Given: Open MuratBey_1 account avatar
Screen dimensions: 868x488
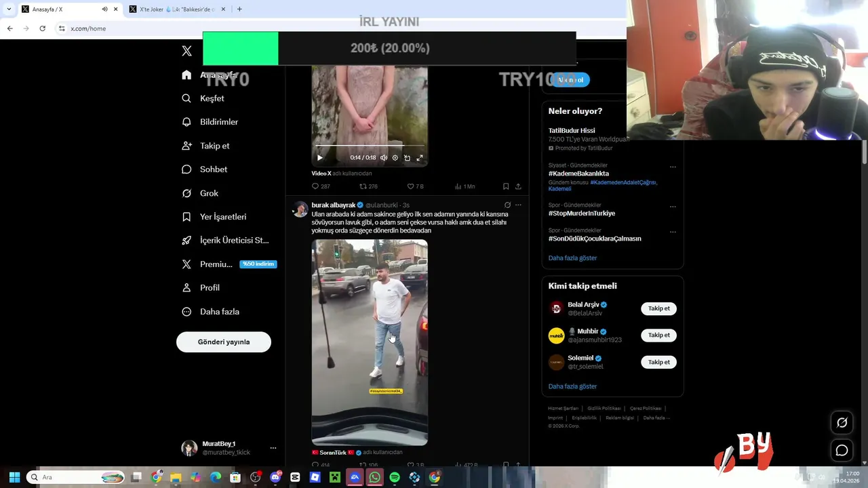Looking at the screenshot, I should [189, 448].
